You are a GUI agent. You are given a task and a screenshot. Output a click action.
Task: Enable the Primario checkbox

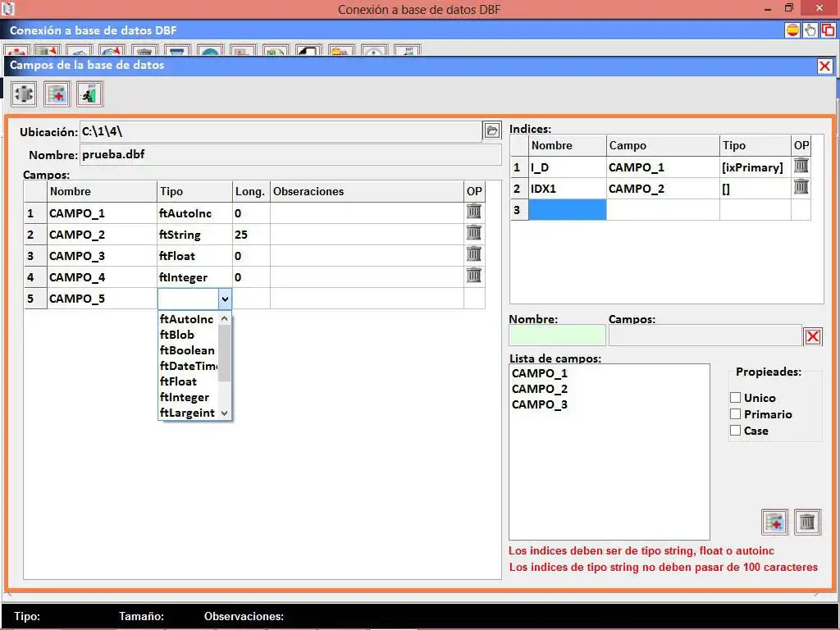(x=736, y=414)
